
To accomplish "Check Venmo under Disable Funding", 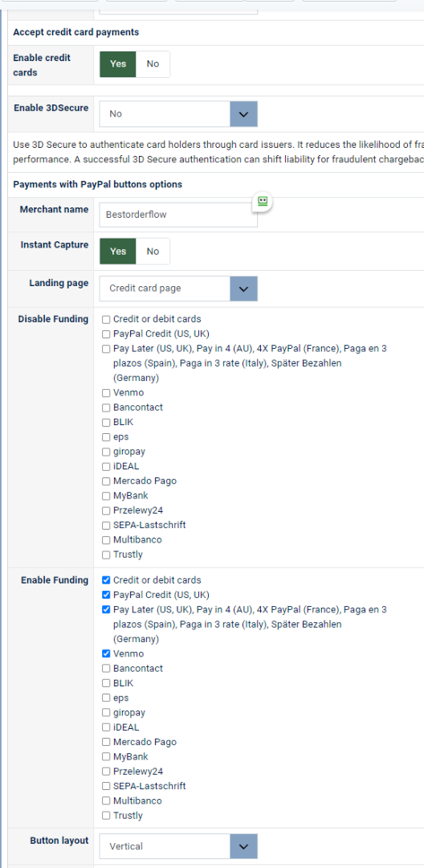I will [x=106, y=393].
